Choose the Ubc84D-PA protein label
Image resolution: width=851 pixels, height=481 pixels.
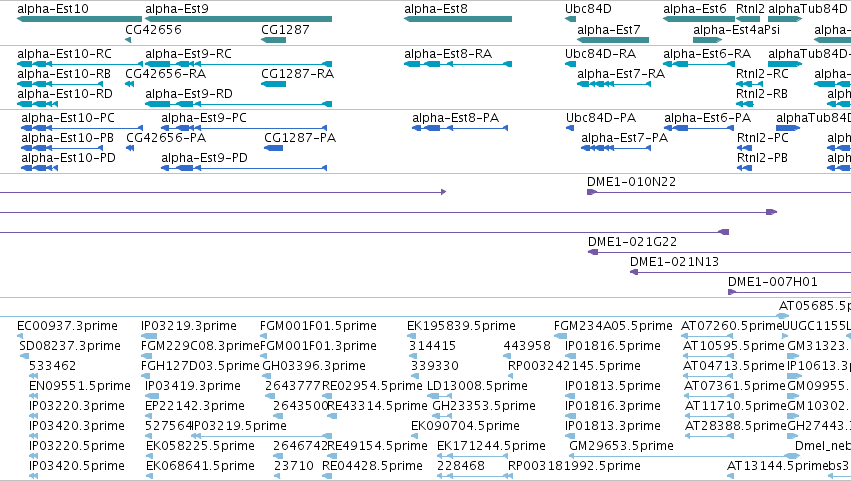click(x=601, y=118)
